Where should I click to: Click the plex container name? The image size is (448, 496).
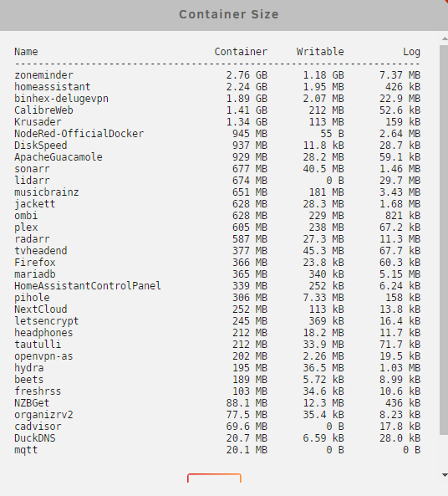(x=26, y=228)
